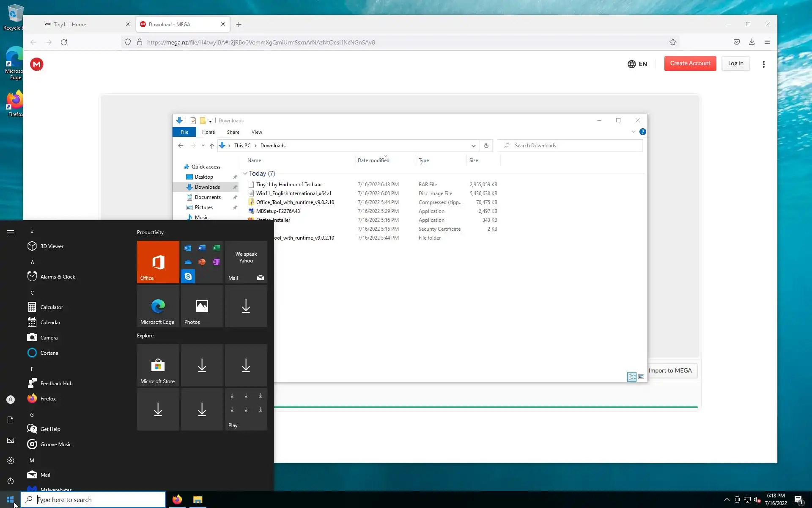812x508 pixels.
Task: Click the Skype tile icon
Action: 188,276
